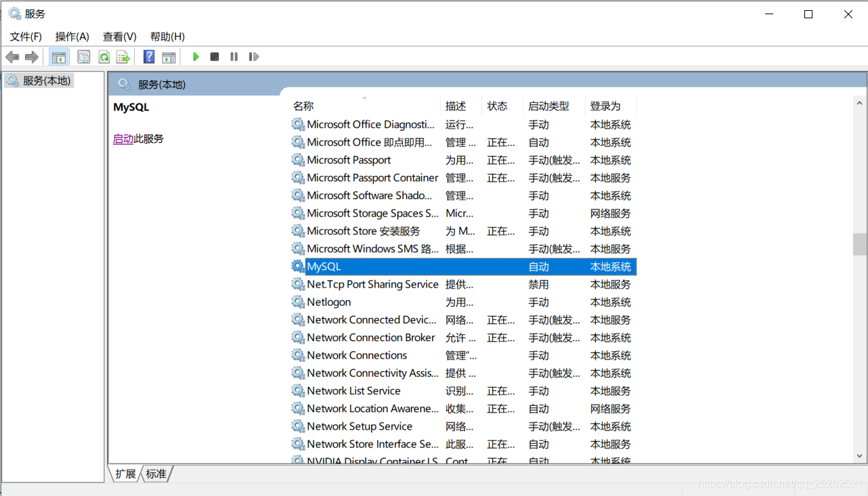Screen dimensions: 868x496
Task: Select Microsoft Storage Spaces service row
Action: coord(464,213)
